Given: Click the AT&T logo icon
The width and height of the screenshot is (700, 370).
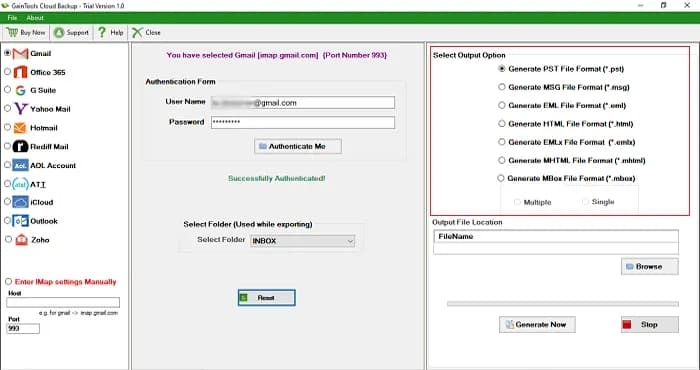Looking at the screenshot, I should (21, 184).
